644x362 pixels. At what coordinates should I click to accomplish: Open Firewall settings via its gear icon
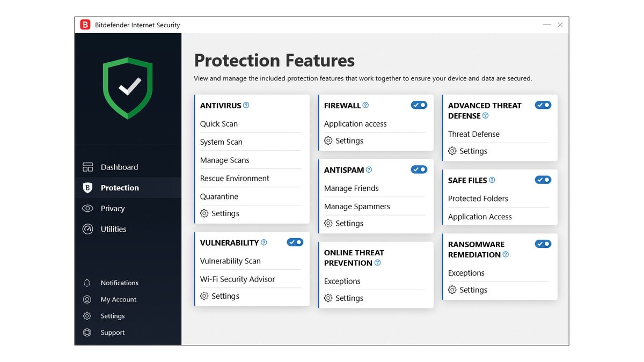(x=328, y=141)
